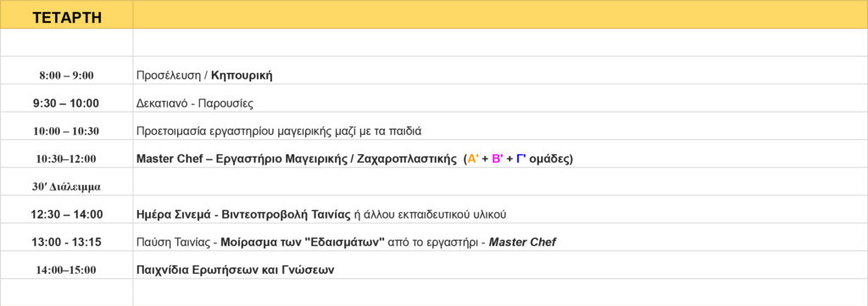
Task: Click the empty yellow header cell beside ΤΕΤΑΡΤΗ
Action: click(x=500, y=15)
